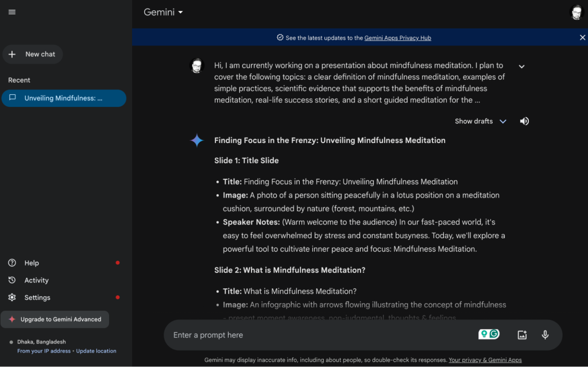Listen to response with speaker icon
The image size is (588, 367).
(x=524, y=121)
